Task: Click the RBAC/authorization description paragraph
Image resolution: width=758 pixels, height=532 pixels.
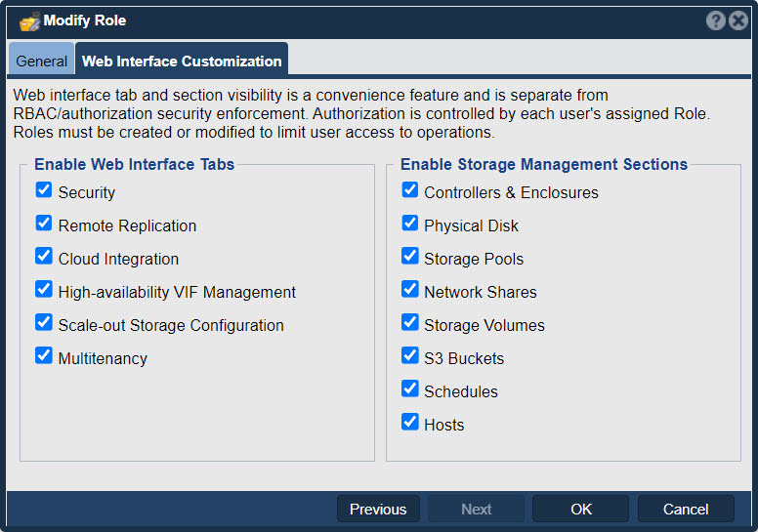Action: click(x=361, y=113)
